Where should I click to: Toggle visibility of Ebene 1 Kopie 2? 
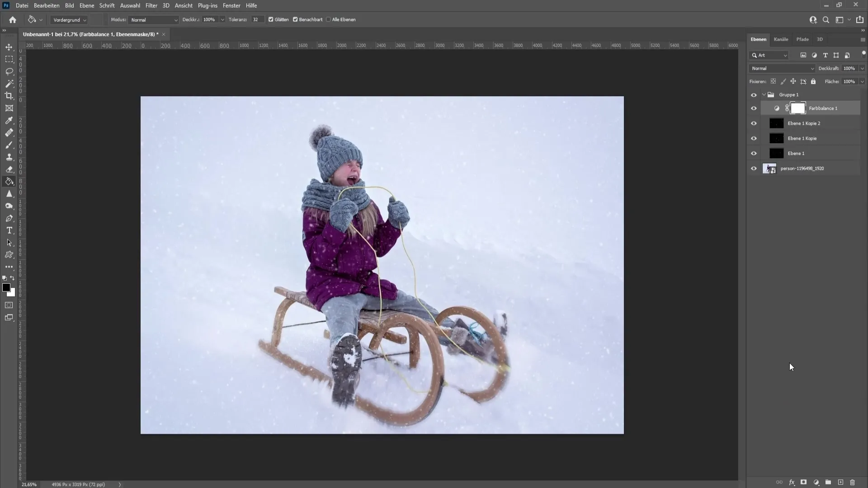point(754,123)
